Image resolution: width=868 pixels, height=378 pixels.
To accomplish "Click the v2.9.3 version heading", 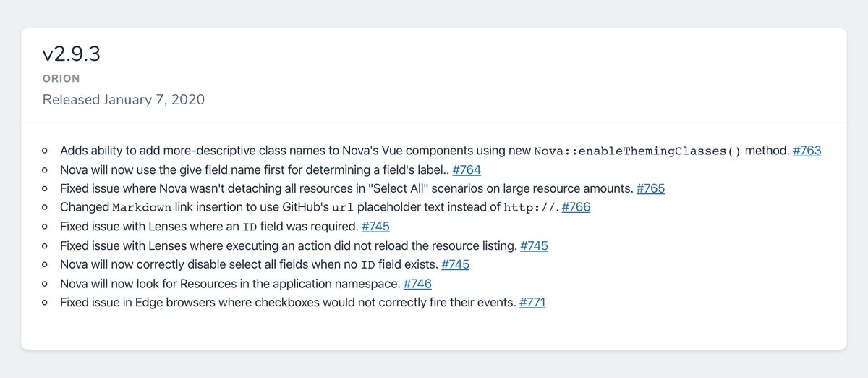I will coord(71,55).
